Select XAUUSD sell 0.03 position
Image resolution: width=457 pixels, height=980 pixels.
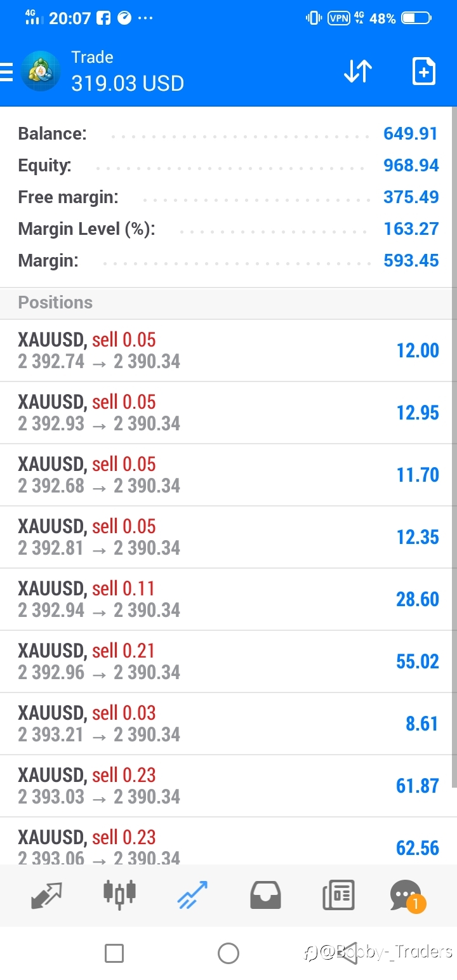[x=228, y=724]
